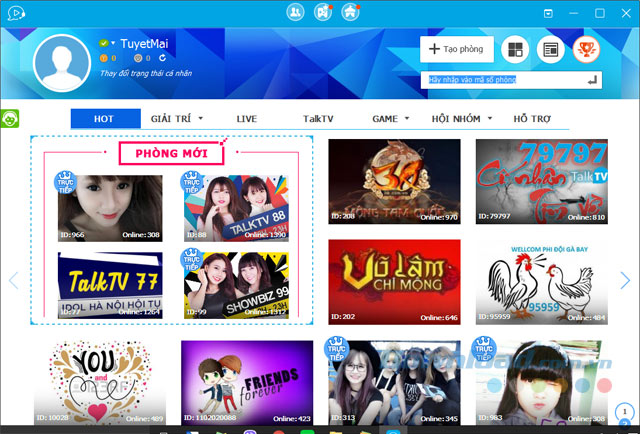The width and height of the screenshot is (640, 434).
Task: Go to previous page with left arrow
Action: (x=13, y=280)
